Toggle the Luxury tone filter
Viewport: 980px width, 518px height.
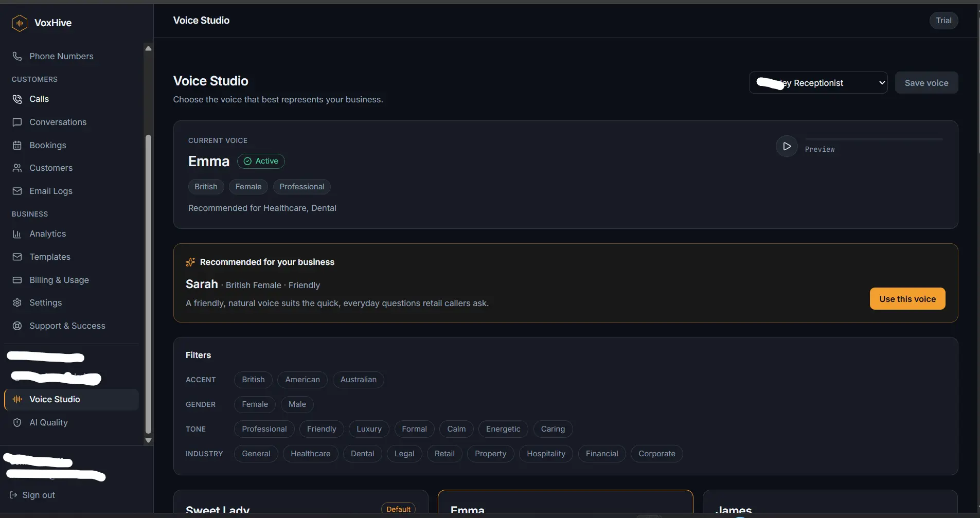(x=369, y=429)
